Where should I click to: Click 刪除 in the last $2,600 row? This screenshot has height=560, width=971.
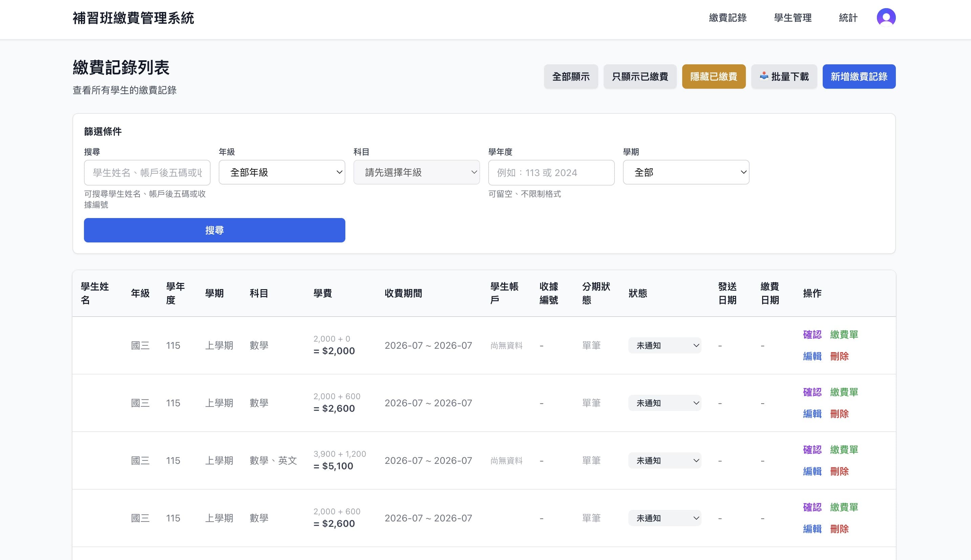pos(839,529)
